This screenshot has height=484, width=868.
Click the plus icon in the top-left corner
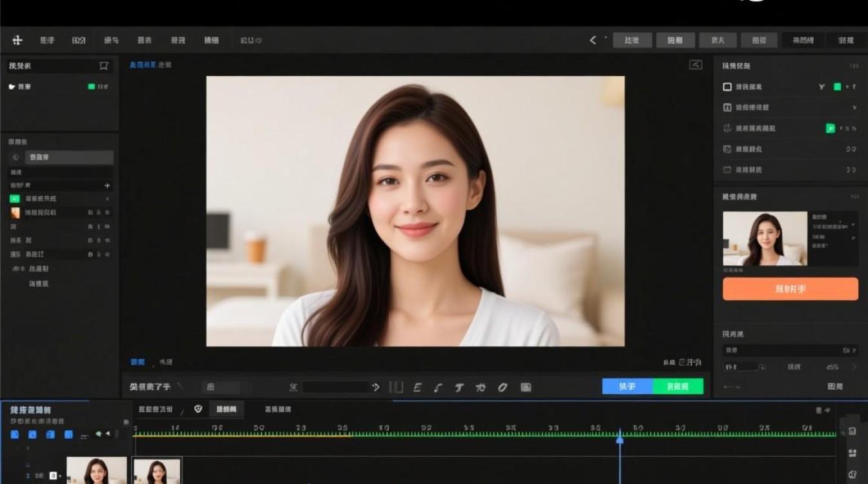coord(17,40)
